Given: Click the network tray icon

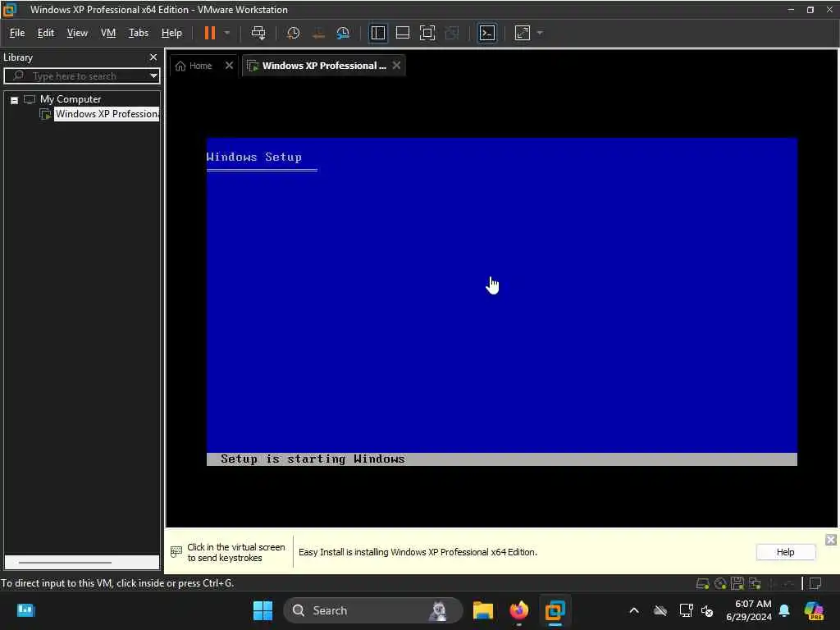Looking at the screenshot, I should point(686,610).
